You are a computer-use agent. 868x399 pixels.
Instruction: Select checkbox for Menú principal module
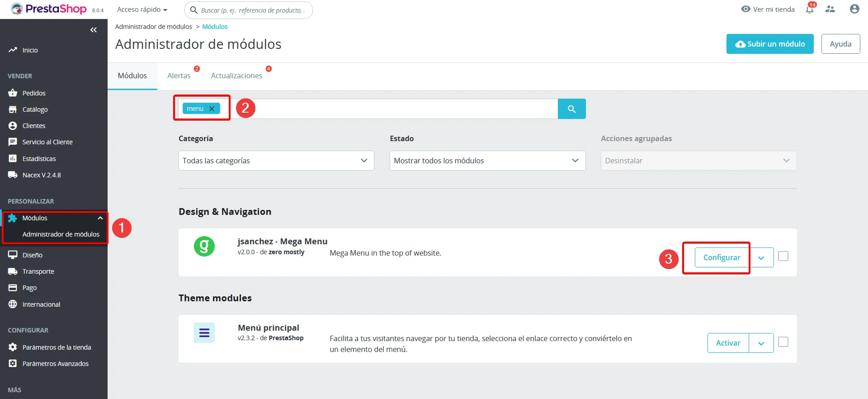(x=783, y=342)
